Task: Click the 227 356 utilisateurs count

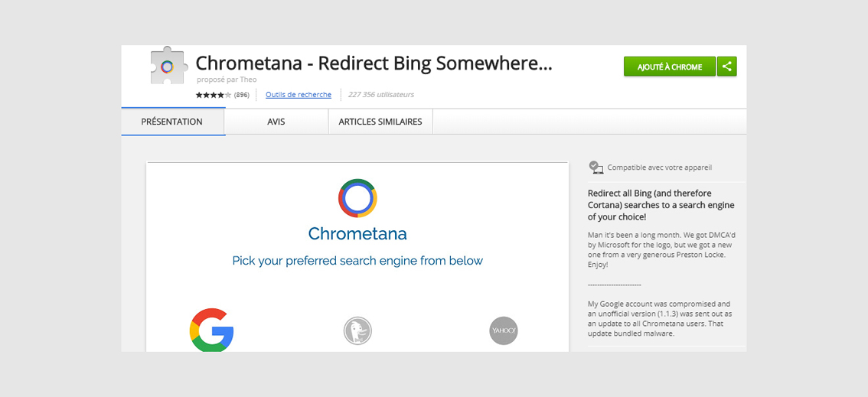Action: (381, 95)
